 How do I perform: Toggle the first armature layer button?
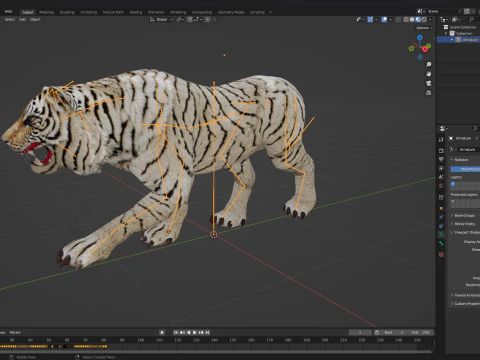point(453,184)
